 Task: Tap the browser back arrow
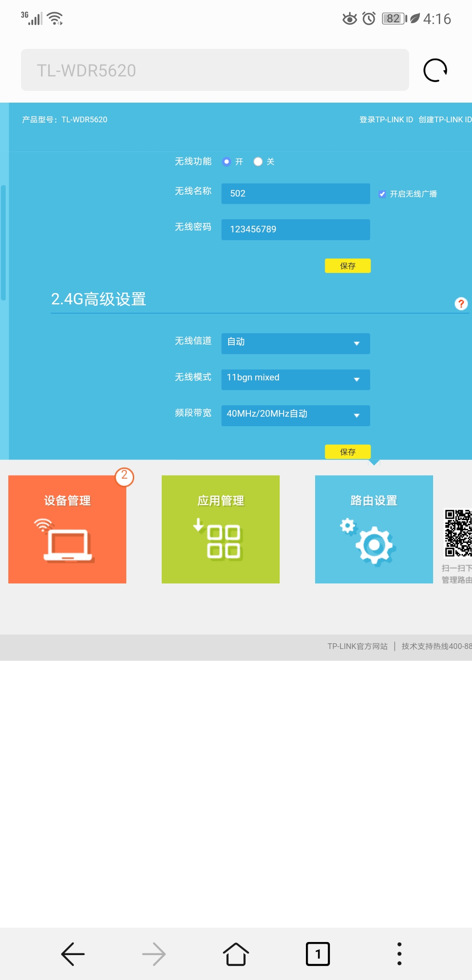[x=73, y=954]
